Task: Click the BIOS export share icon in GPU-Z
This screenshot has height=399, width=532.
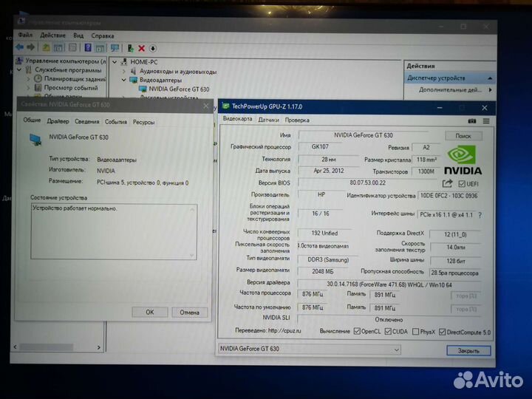Action: (x=448, y=183)
